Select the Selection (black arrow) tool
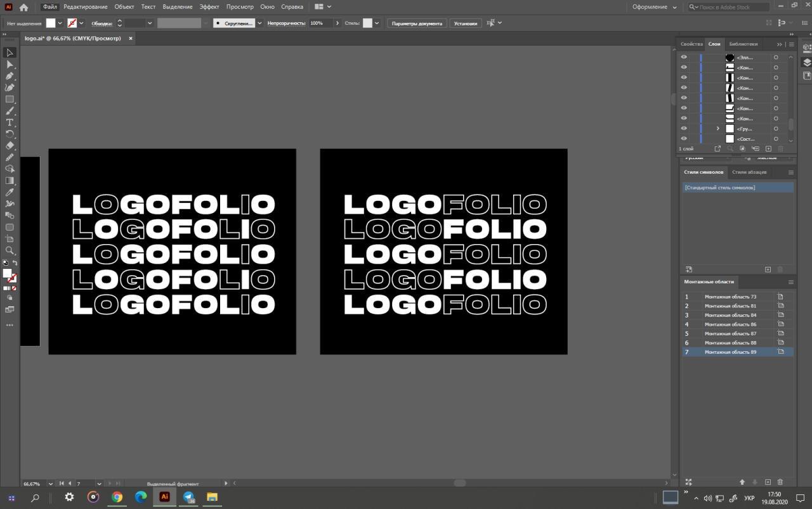Screen dimensions: 812x509 click(x=10, y=53)
